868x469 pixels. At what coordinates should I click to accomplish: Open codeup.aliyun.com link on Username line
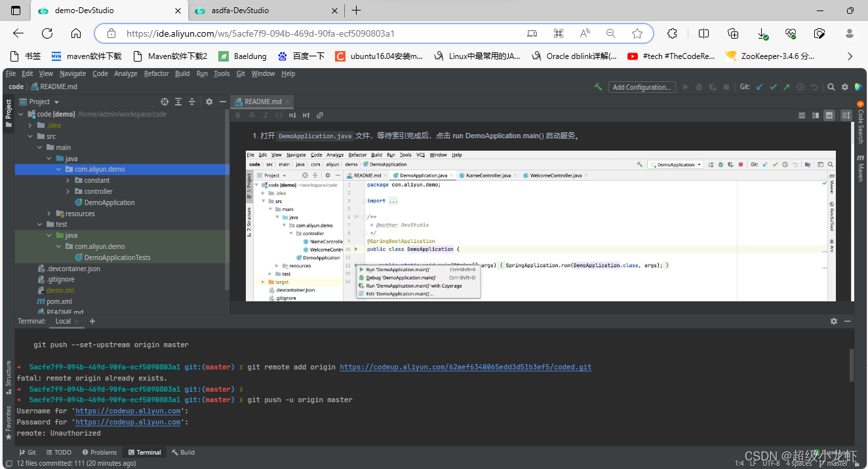[x=128, y=411]
